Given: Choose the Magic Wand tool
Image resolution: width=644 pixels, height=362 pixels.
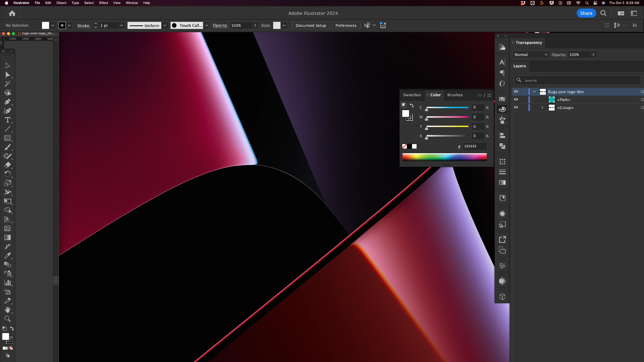Looking at the screenshot, I should 7,84.
